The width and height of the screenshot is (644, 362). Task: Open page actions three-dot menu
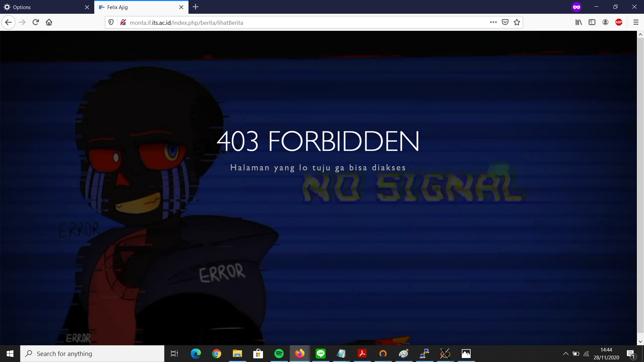[493, 22]
